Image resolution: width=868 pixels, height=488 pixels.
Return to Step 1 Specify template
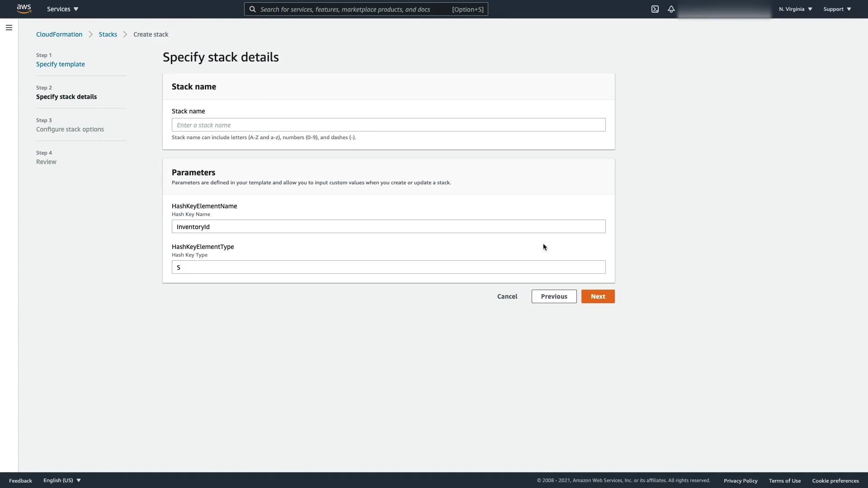point(60,64)
